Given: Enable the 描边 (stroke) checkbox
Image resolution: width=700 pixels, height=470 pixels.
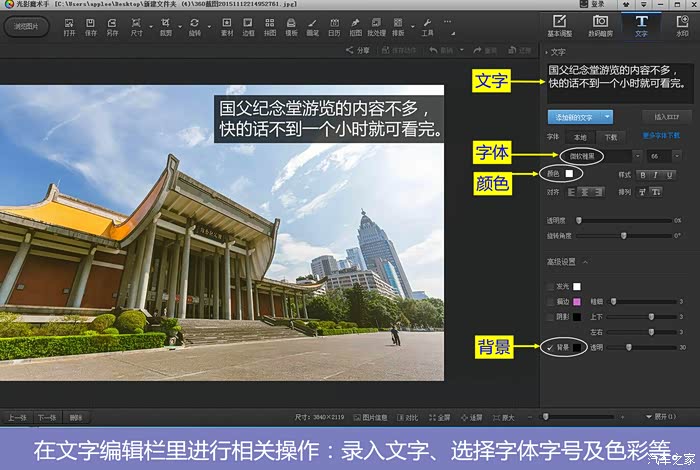Looking at the screenshot, I should 549,301.
